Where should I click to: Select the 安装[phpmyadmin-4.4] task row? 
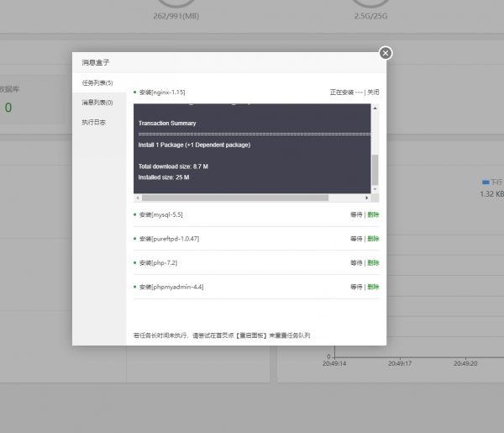click(x=256, y=287)
